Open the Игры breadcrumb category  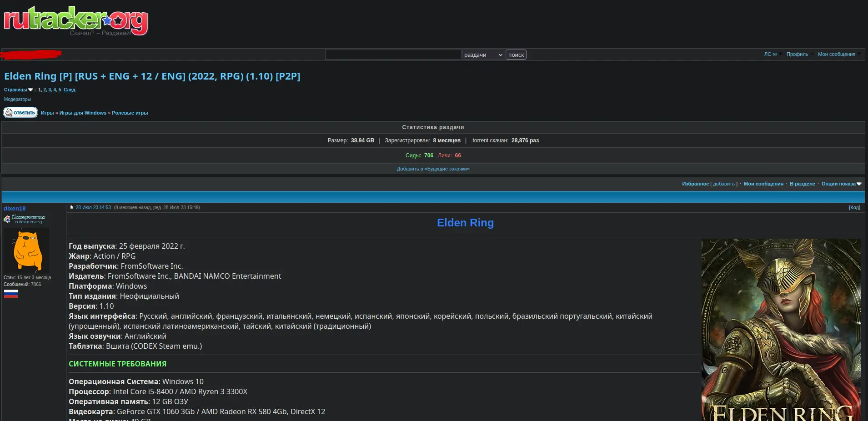click(47, 113)
